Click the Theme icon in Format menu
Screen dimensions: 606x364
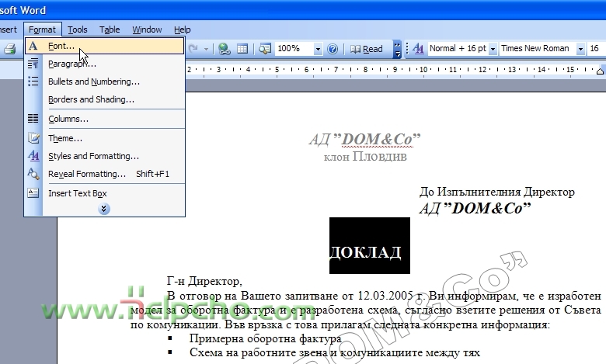pyautogui.click(x=33, y=138)
